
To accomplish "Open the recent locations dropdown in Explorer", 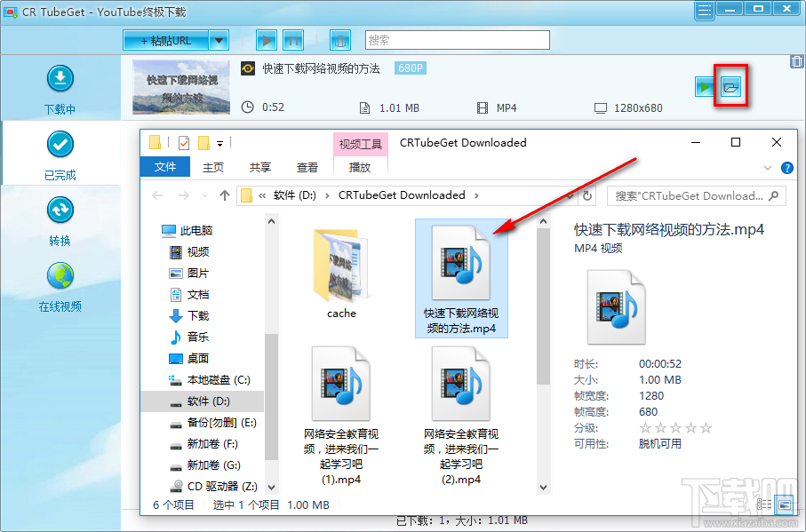I will tap(204, 195).
